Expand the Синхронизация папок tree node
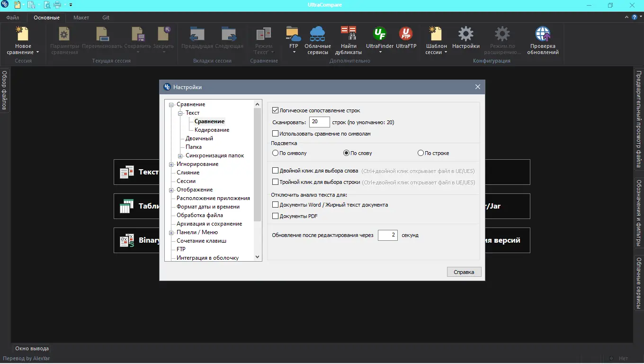The height and width of the screenshot is (364, 644). tap(180, 156)
